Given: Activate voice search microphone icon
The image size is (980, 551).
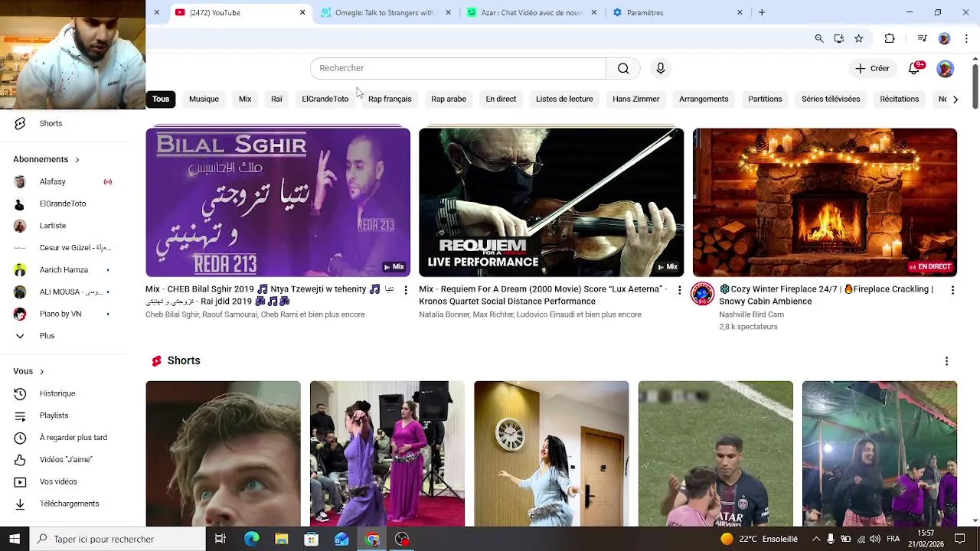Looking at the screenshot, I should pyautogui.click(x=661, y=68).
